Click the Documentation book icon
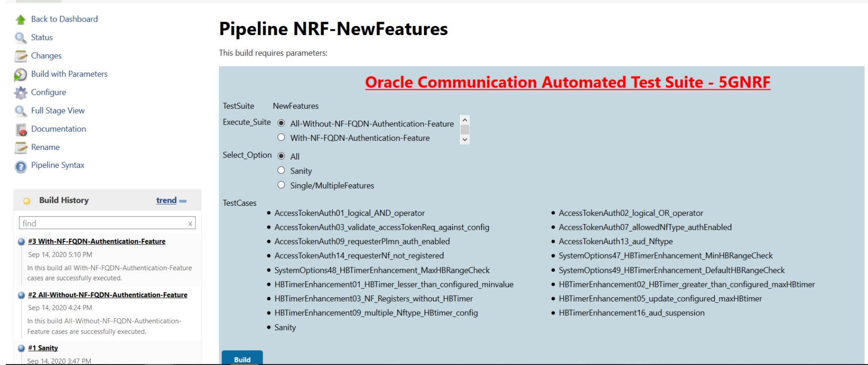 21,129
